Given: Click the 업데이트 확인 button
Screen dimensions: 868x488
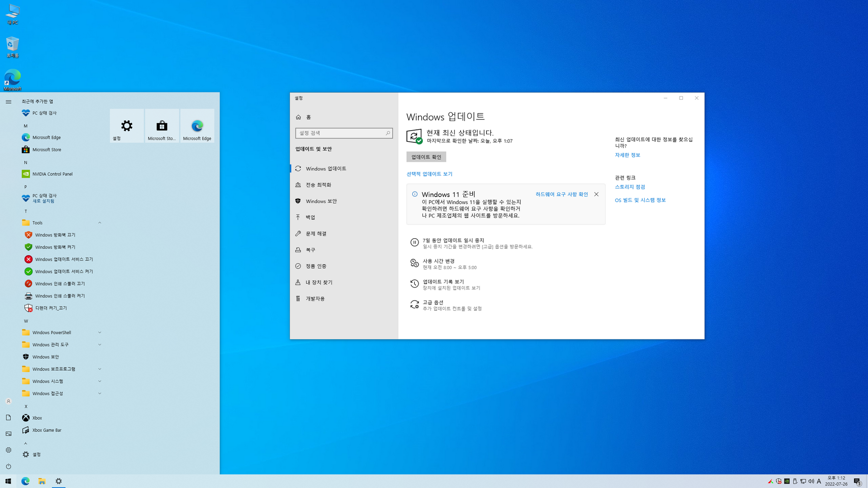Looking at the screenshot, I should pyautogui.click(x=426, y=157).
